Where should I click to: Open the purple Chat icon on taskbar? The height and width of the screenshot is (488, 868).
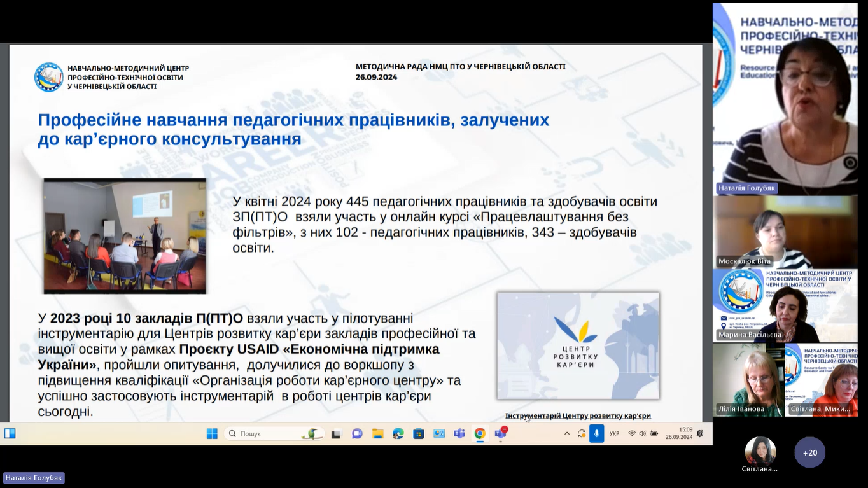point(357,434)
